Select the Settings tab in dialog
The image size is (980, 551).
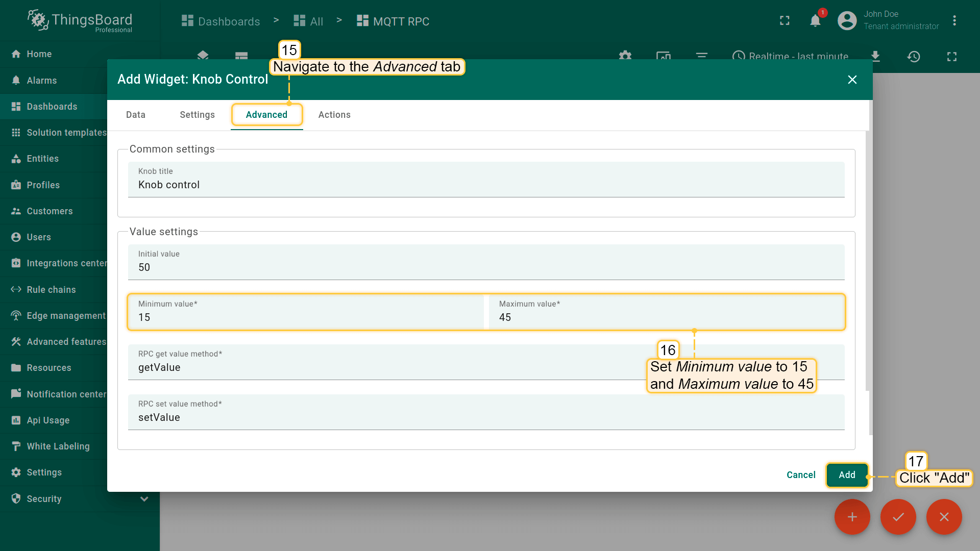(197, 115)
